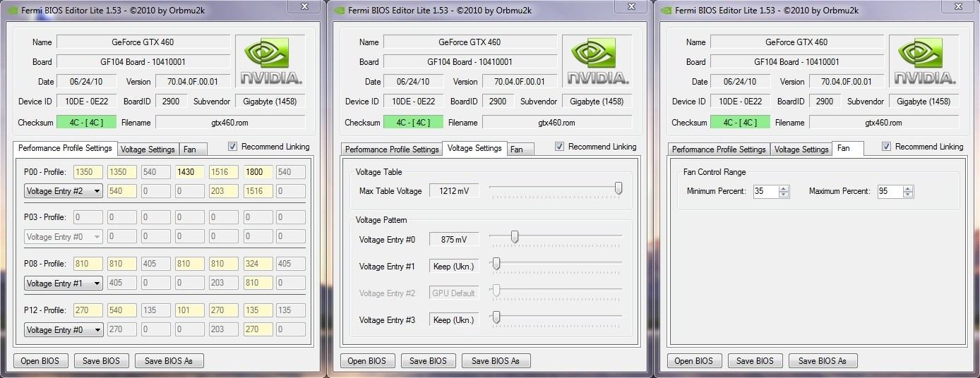
Task: Close the Voltage Settings window
Action: click(x=631, y=6)
